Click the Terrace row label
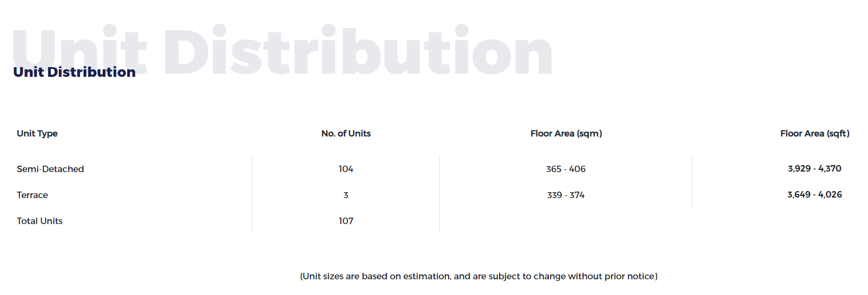868x295 pixels. 32,195
